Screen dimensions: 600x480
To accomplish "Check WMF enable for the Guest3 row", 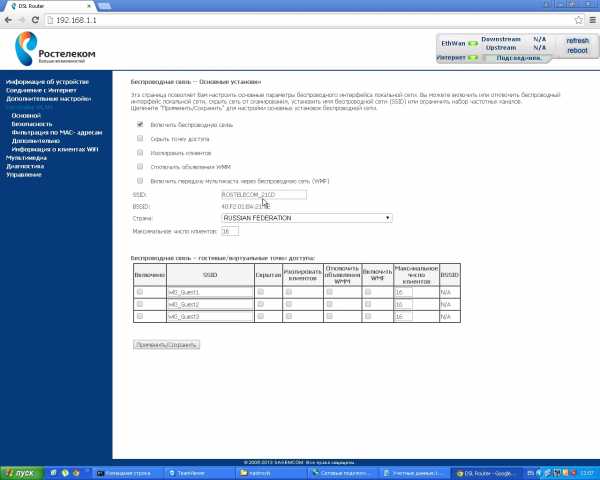I will pos(368,316).
